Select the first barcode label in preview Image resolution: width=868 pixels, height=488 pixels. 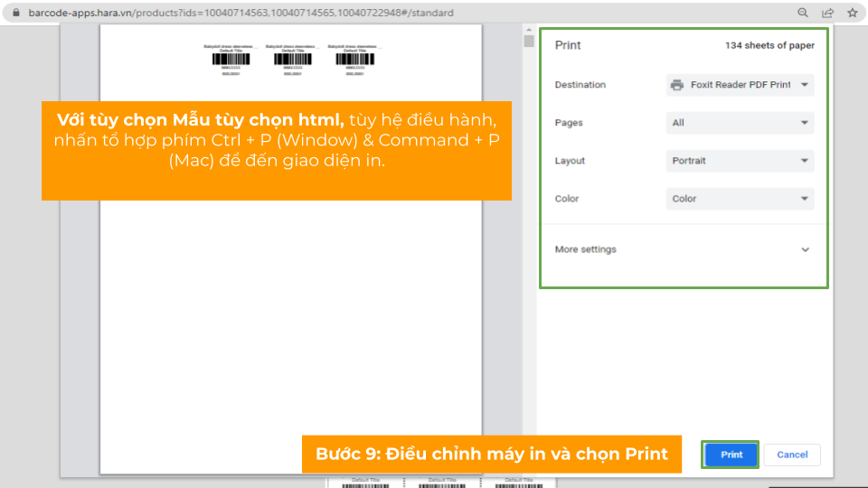[x=231, y=59]
